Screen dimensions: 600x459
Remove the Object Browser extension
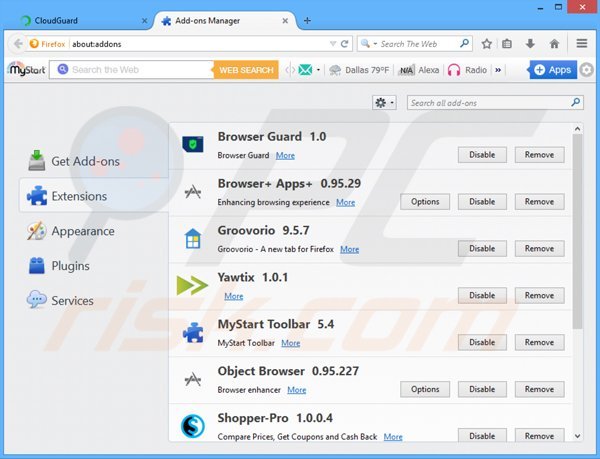click(x=539, y=389)
